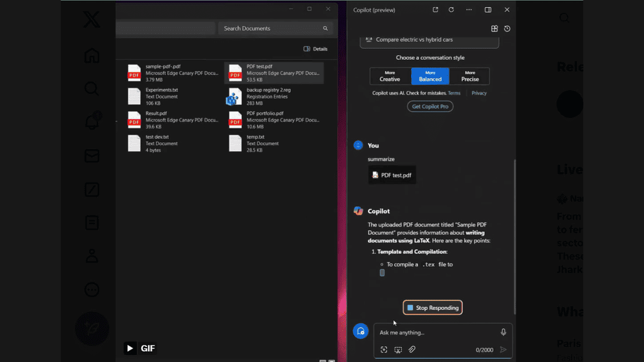
Task: Select test dev.txt file in File Explorer
Action: 173,144
